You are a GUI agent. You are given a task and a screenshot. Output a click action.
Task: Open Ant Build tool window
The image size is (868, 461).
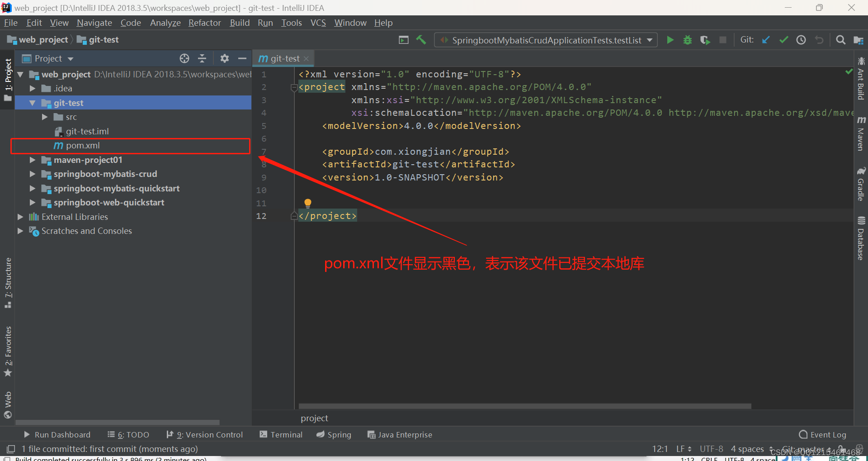point(861,78)
